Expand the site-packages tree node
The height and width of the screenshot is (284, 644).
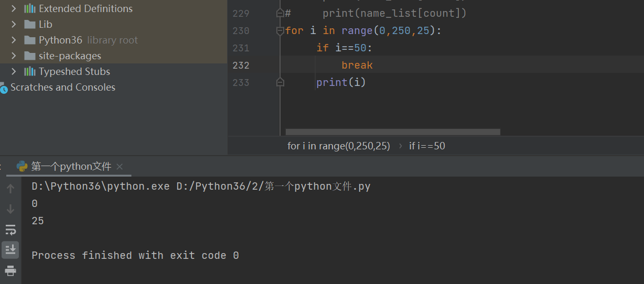coord(14,56)
